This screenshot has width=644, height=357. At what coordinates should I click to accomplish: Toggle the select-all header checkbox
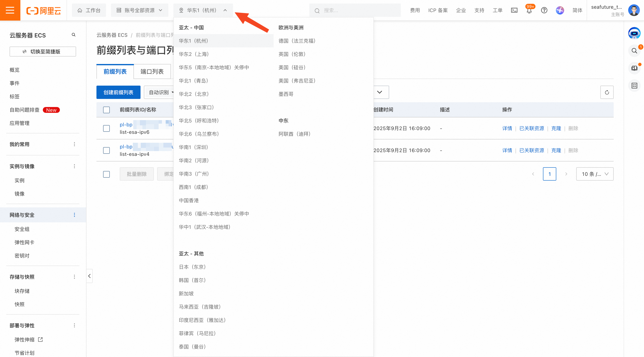106,110
